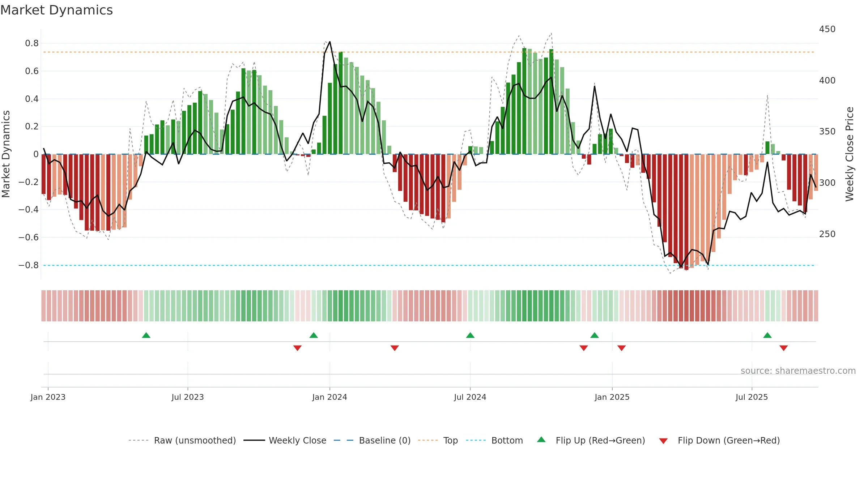Select the Flip Up marker at Jul 2024
The image size is (868, 488).
[470, 335]
